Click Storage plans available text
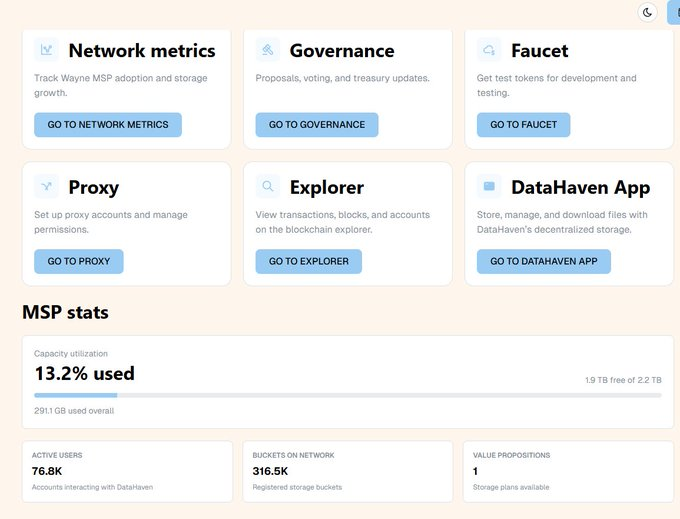 click(x=511, y=487)
